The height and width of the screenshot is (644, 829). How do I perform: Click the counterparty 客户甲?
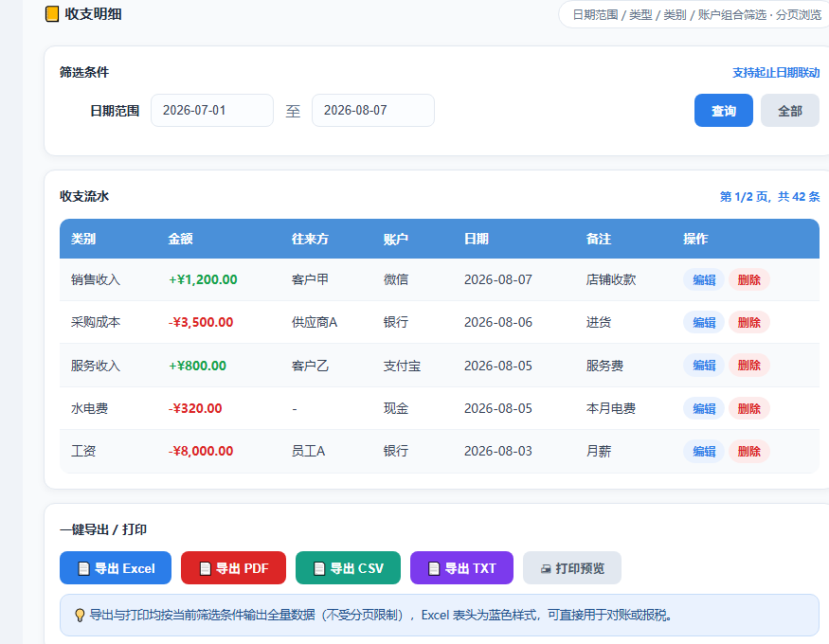click(310, 279)
